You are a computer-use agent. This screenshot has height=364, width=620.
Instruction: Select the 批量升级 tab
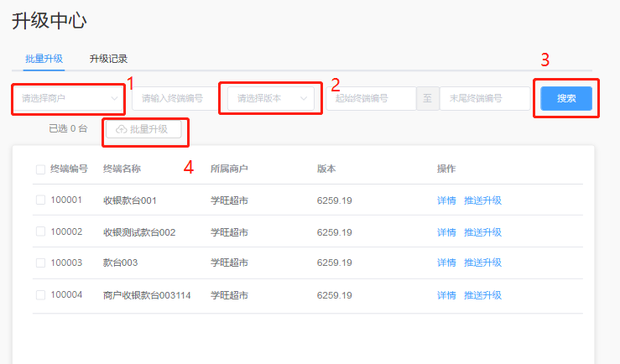point(44,59)
